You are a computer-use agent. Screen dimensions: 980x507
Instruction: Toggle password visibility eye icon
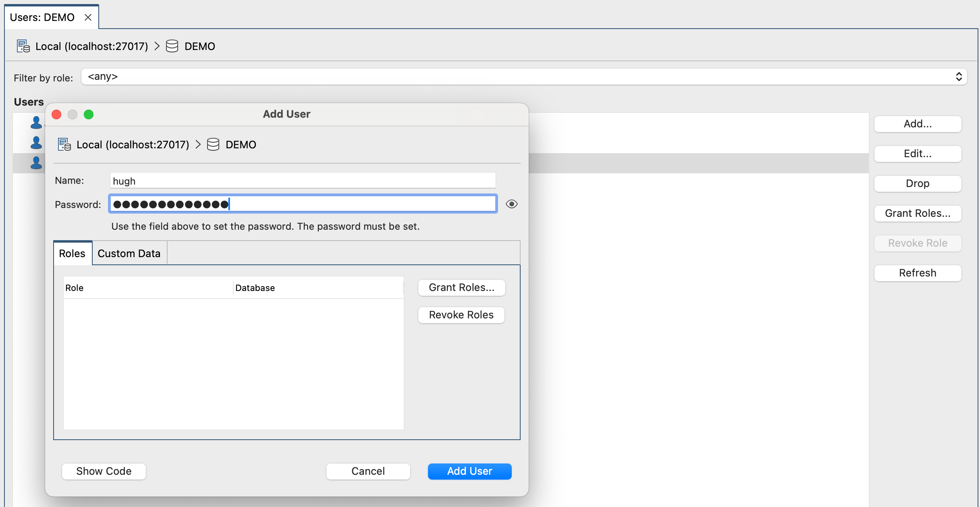point(512,204)
